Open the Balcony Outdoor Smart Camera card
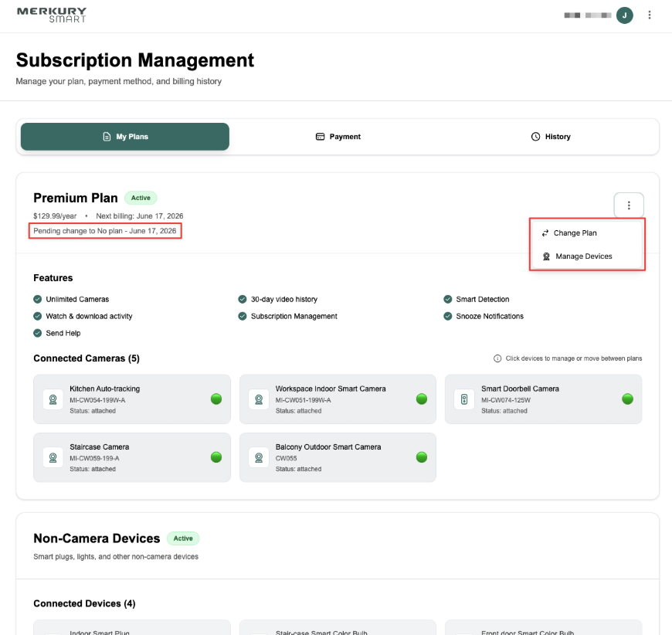Viewport: 672px width, 635px height. click(x=338, y=457)
